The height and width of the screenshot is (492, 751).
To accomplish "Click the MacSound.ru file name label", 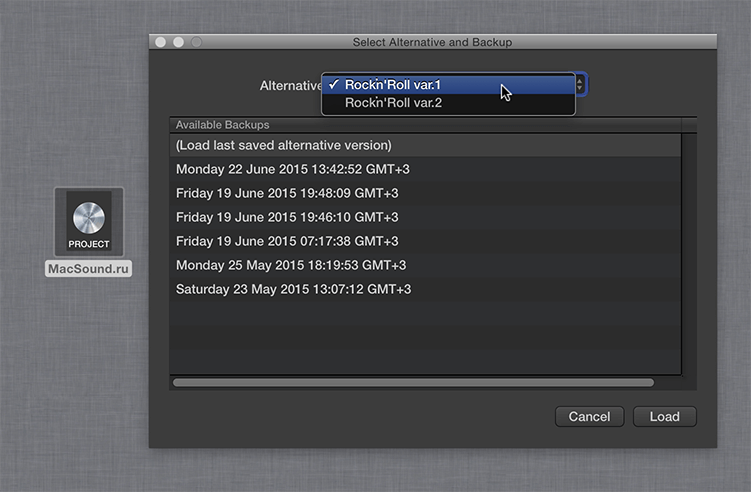I will (x=89, y=269).
